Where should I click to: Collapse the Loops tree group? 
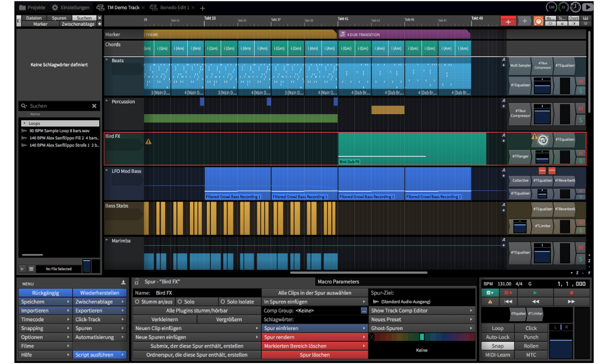tap(24, 123)
